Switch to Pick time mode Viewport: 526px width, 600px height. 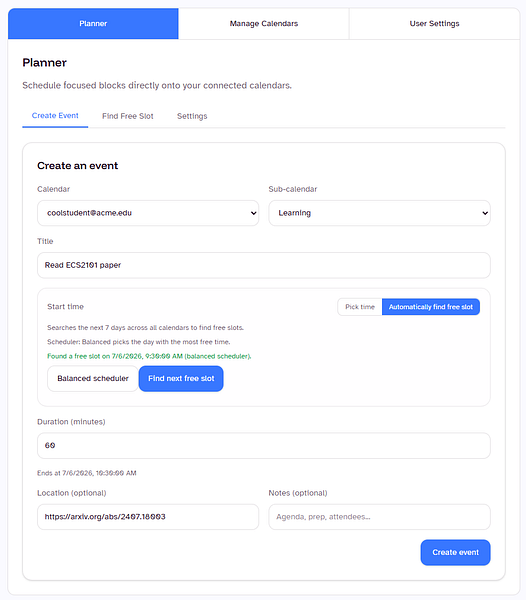360,307
